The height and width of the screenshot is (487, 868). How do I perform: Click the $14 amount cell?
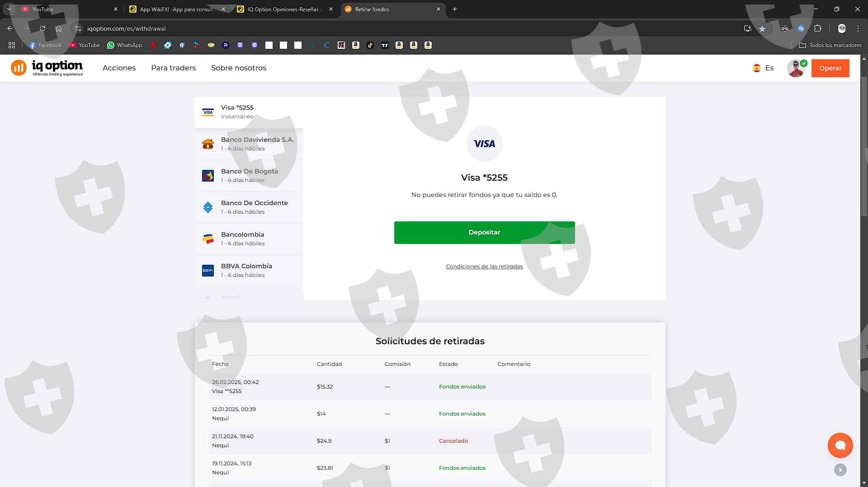pos(321,414)
